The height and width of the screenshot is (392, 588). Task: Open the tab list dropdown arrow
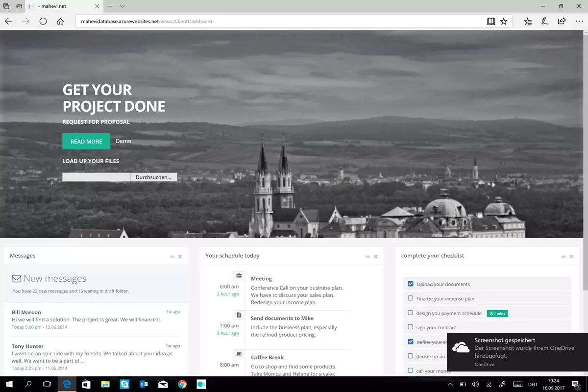tap(122, 6)
